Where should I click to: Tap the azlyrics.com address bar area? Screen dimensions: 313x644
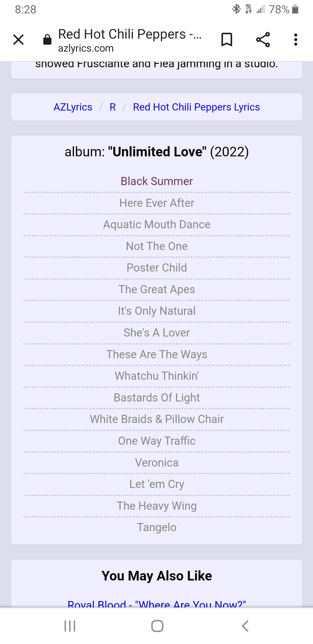point(85,48)
